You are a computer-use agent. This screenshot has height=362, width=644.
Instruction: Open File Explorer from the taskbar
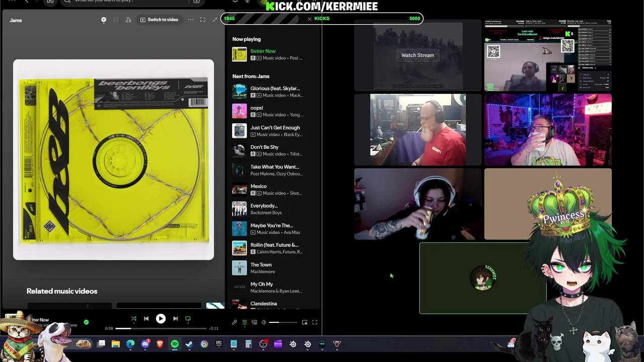pyautogui.click(x=116, y=344)
